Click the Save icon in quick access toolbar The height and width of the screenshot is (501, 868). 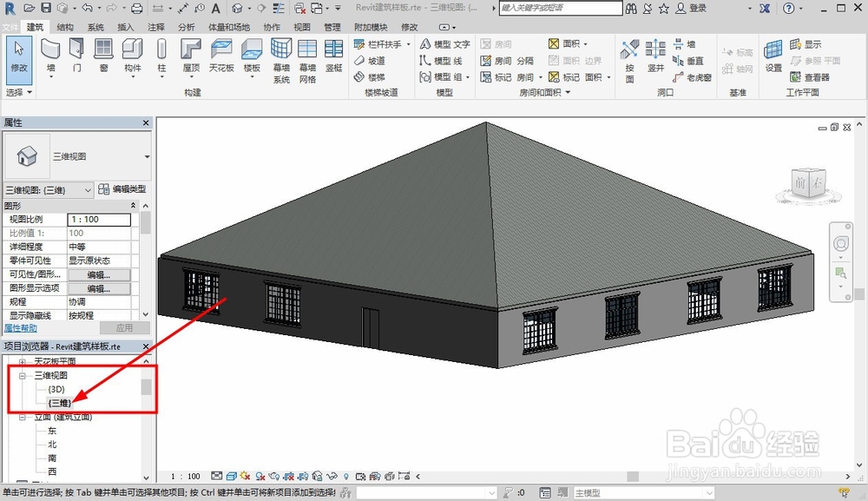point(46,8)
